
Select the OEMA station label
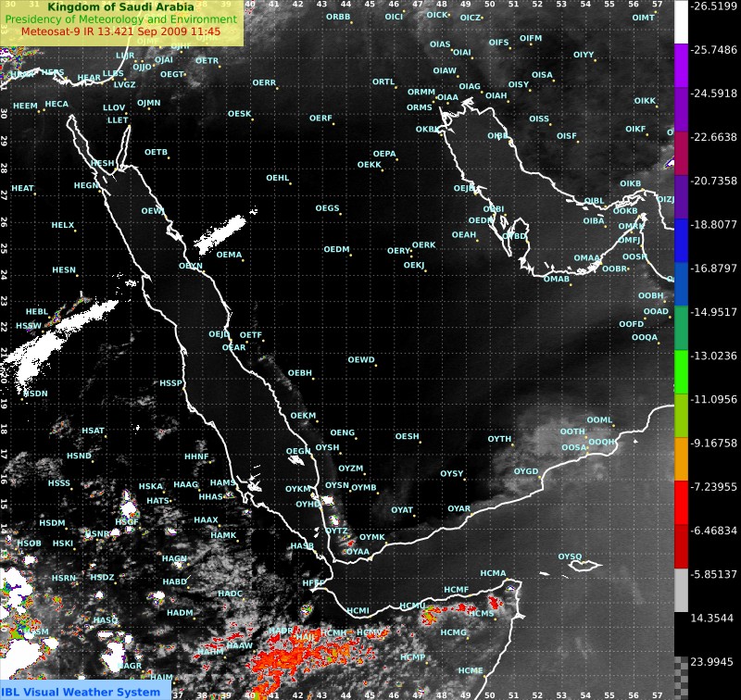click(x=229, y=255)
